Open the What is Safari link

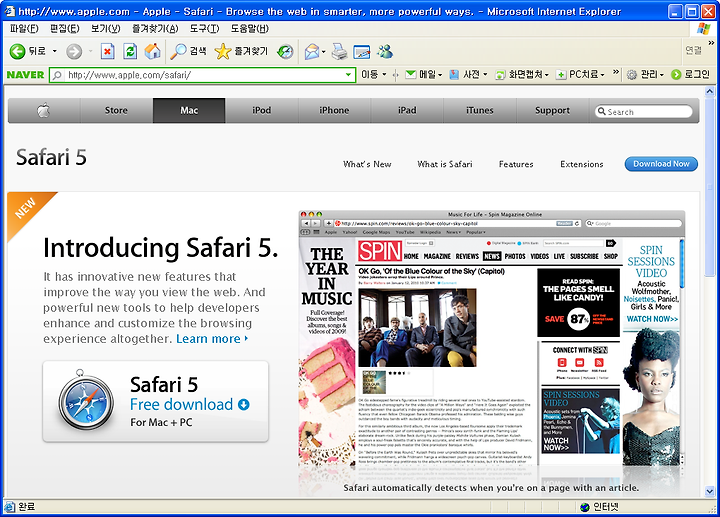point(445,164)
